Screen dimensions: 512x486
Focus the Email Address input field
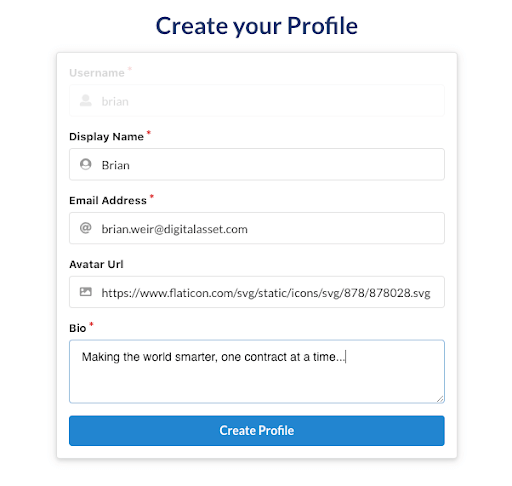pos(257,228)
